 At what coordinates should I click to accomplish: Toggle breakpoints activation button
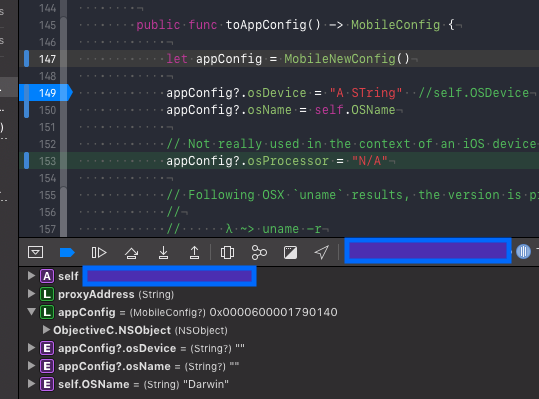[67, 253]
